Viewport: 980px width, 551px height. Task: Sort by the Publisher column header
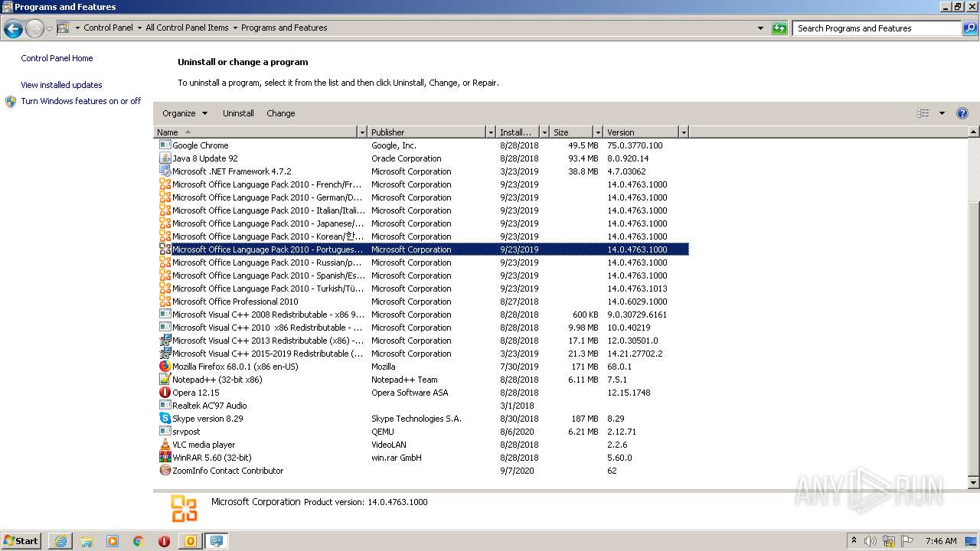[x=427, y=132]
